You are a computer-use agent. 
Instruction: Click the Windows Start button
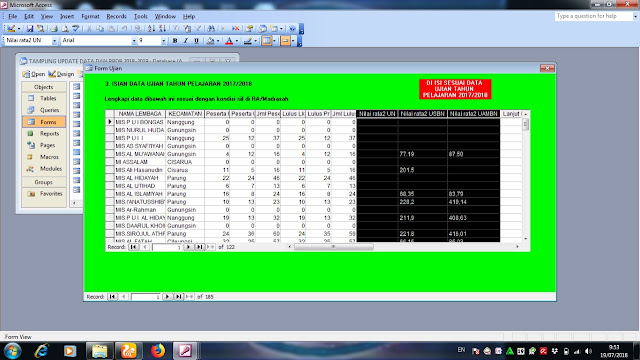[12, 351]
